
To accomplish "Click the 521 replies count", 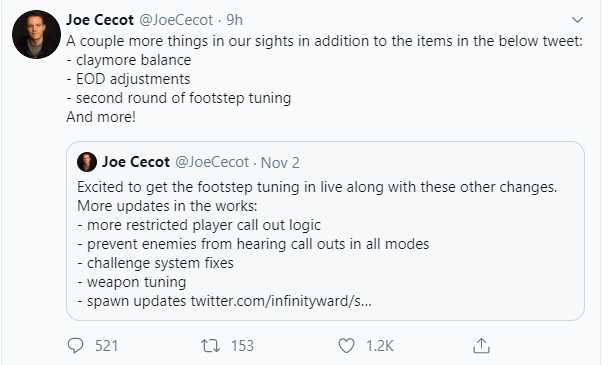I will pos(106,346).
